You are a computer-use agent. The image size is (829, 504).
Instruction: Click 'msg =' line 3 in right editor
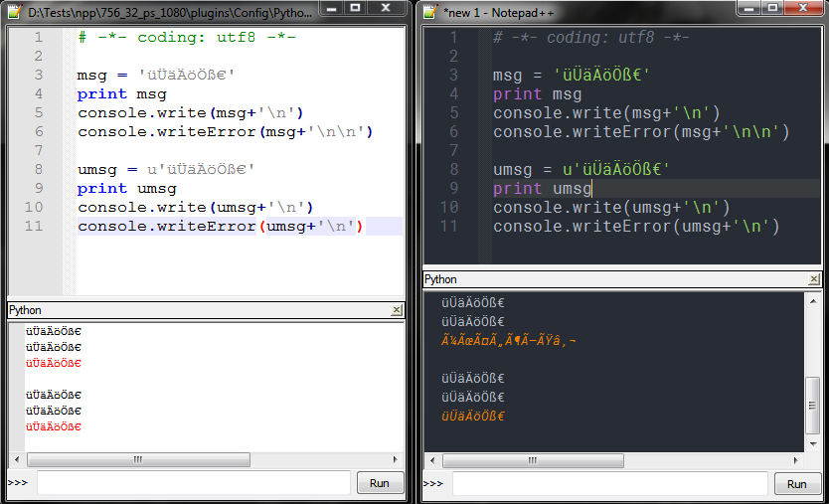coord(571,76)
